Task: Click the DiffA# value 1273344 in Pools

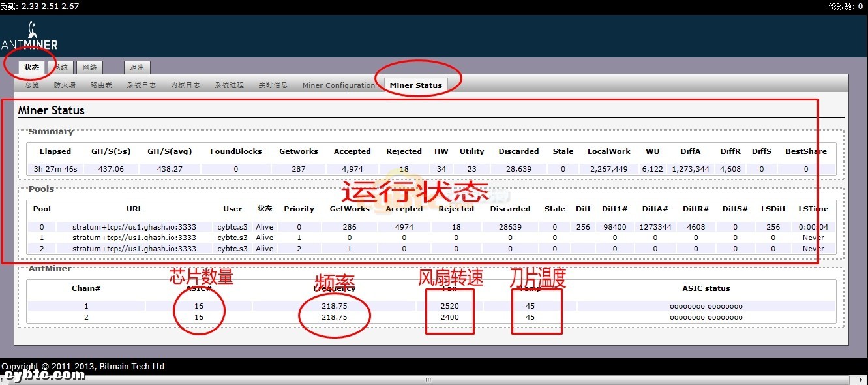Action: click(655, 227)
